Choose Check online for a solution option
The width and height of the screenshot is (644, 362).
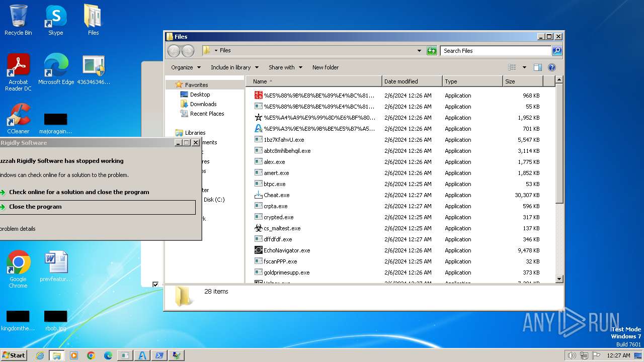click(x=79, y=192)
